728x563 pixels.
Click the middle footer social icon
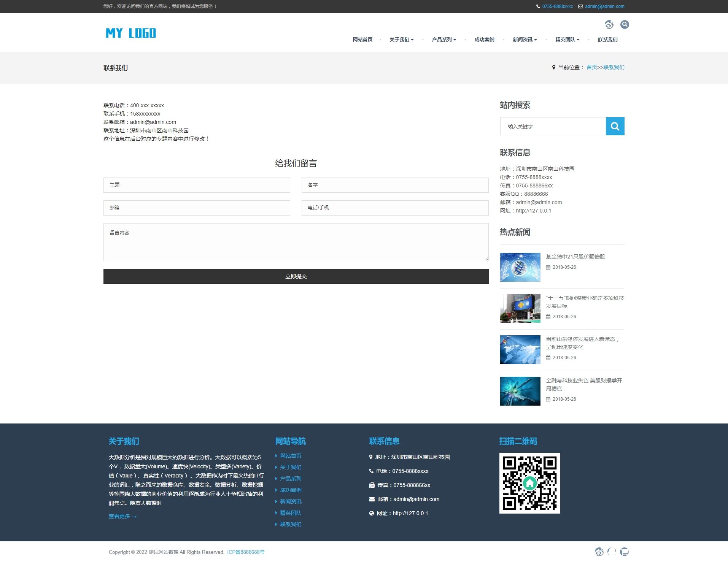click(612, 552)
